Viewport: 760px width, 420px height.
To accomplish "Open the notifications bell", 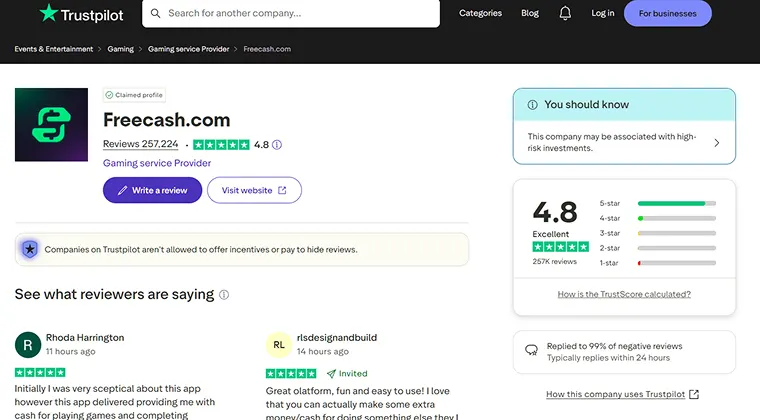I will click(565, 13).
